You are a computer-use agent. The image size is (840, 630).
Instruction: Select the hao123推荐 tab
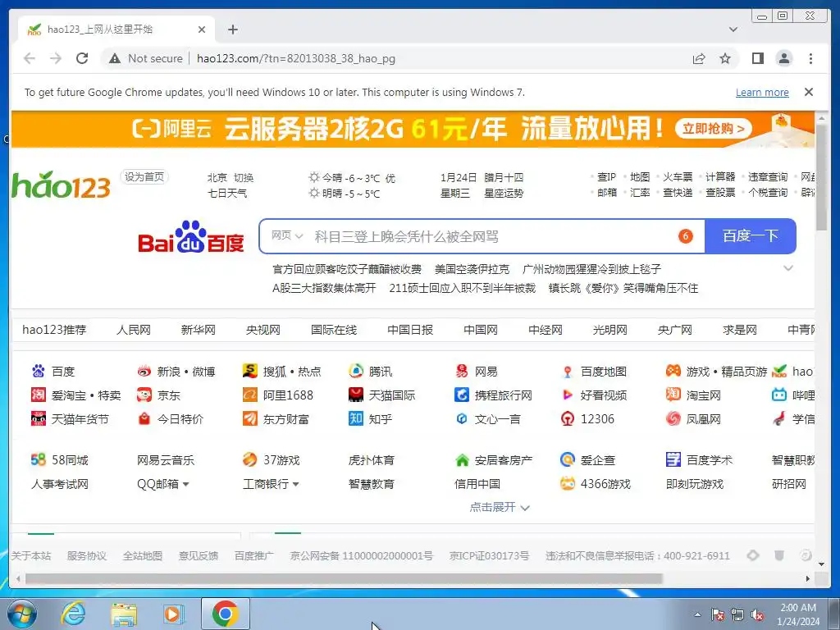pyautogui.click(x=54, y=330)
